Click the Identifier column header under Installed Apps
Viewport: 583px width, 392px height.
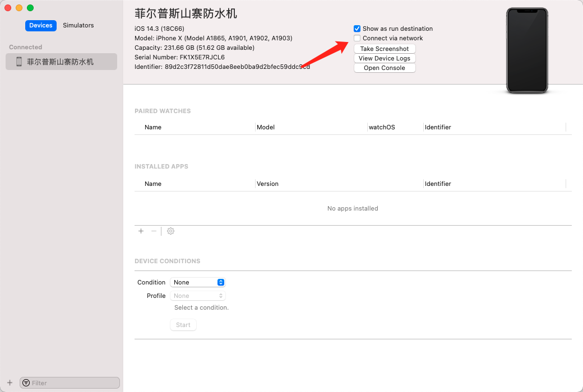coord(438,184)
